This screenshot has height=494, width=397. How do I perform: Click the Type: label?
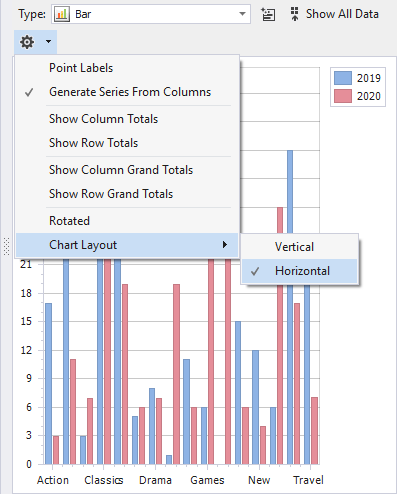(32, 14)
